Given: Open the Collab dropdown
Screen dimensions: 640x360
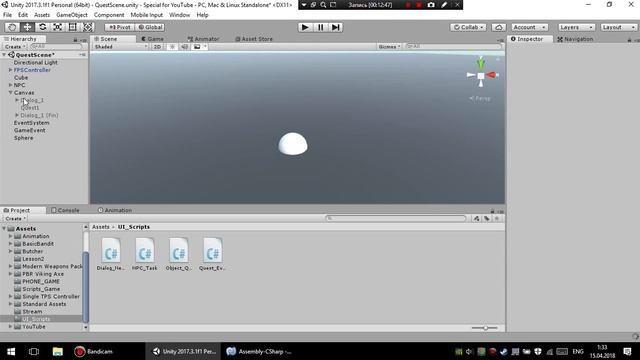Looking at the screenshot, I should pos(468,27).
